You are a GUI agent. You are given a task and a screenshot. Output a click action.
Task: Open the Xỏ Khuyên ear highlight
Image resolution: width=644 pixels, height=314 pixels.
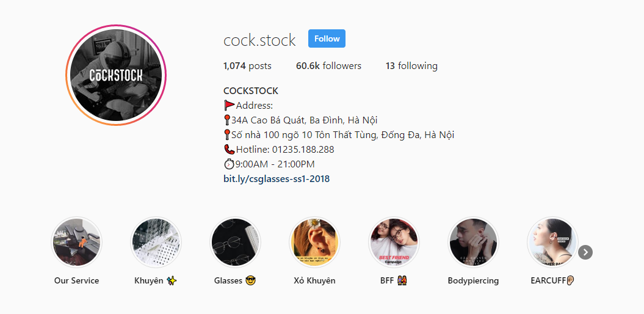[314, 242]
